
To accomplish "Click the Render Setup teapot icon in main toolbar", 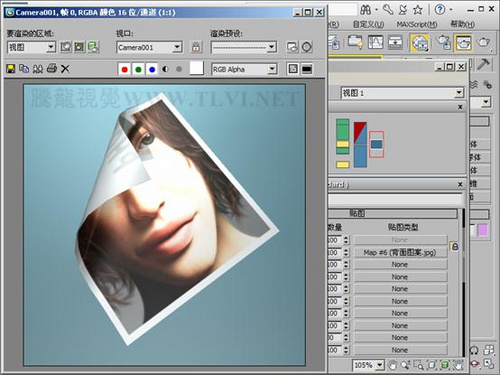I will click(x=444, y=42).
